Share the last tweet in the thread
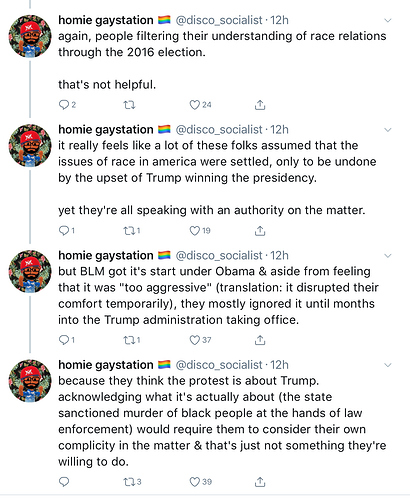The image size is (410, 500). point(260,482)
